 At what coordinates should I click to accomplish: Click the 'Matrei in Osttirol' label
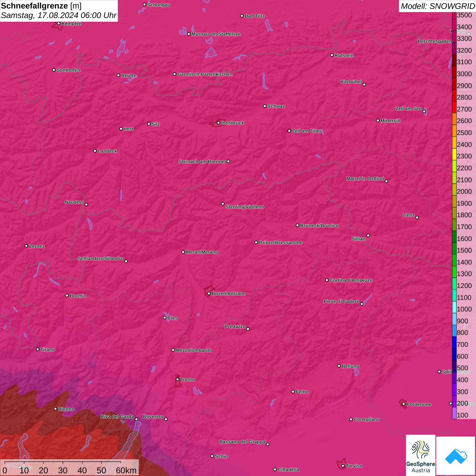365,178
